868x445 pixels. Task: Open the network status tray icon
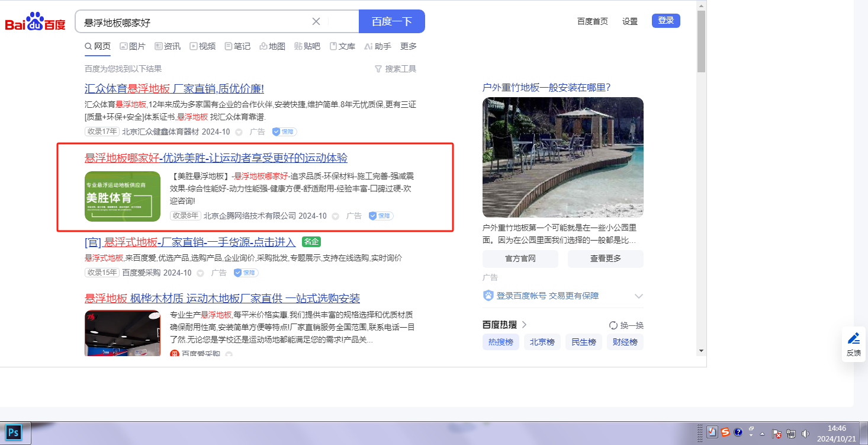(791, 433)
